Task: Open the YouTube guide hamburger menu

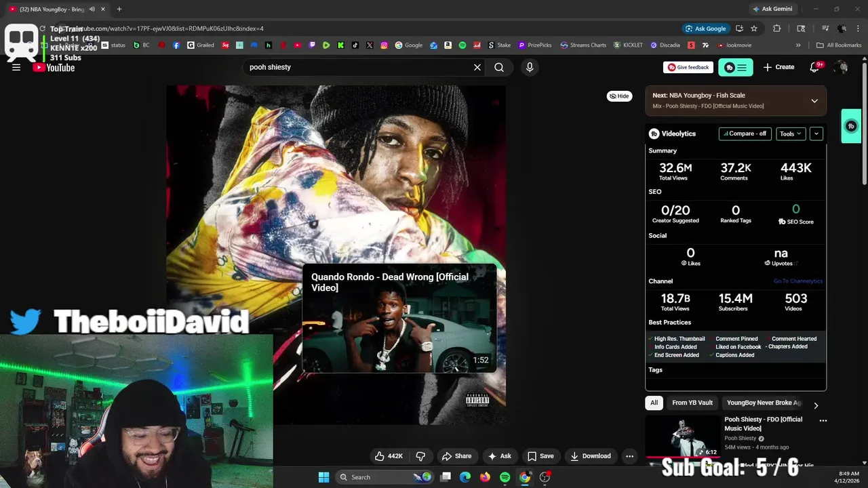Action: [x=16, y=67]
